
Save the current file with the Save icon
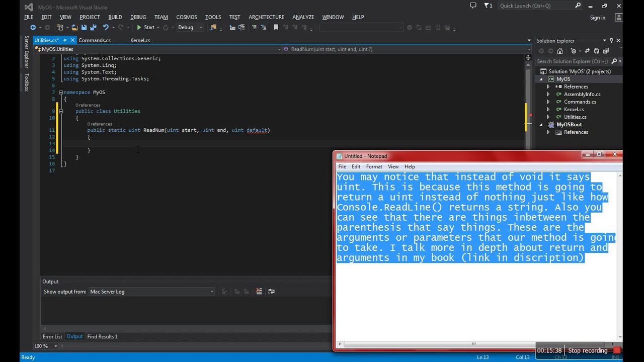click(x=84, y=27)
